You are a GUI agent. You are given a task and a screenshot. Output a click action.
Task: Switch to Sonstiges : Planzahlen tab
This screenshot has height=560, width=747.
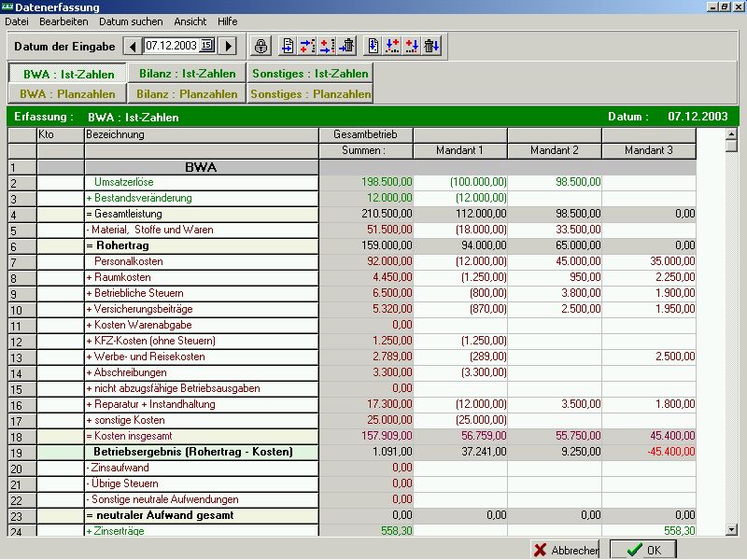click(310, 94)
